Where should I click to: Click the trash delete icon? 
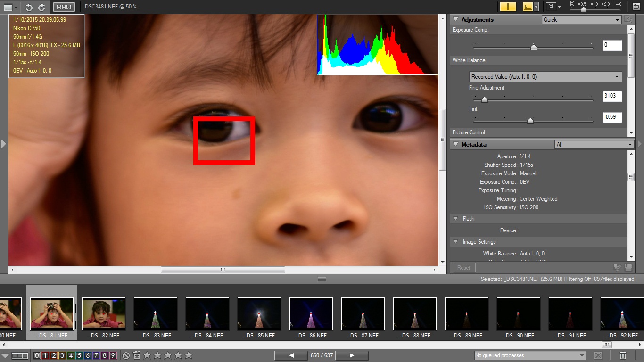(x=623, y=355)
